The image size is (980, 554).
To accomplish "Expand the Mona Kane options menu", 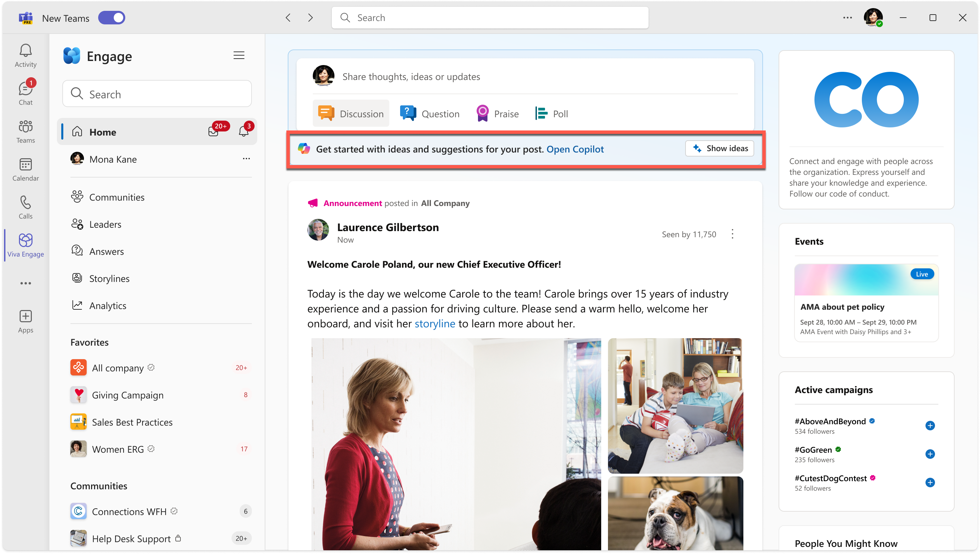I will (246, 159).
